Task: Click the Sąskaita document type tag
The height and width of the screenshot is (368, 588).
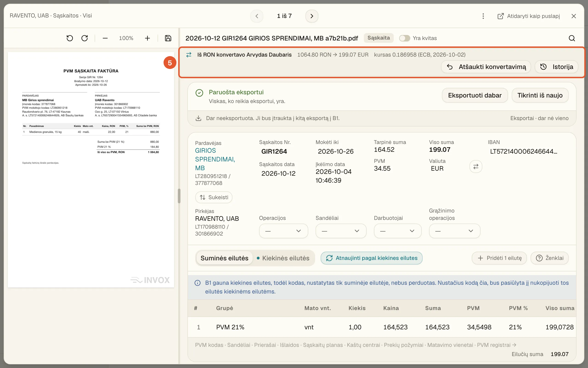Action: pyautogui.click(x=379, y=38)
